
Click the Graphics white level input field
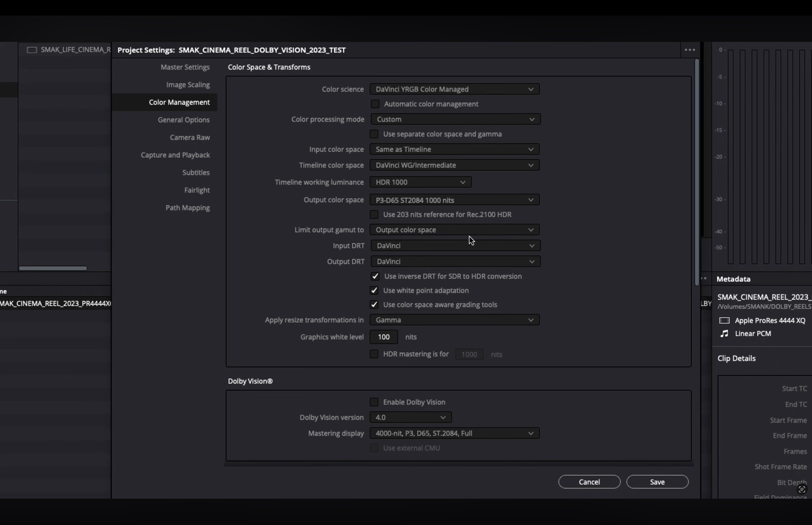tap(384, 337)
